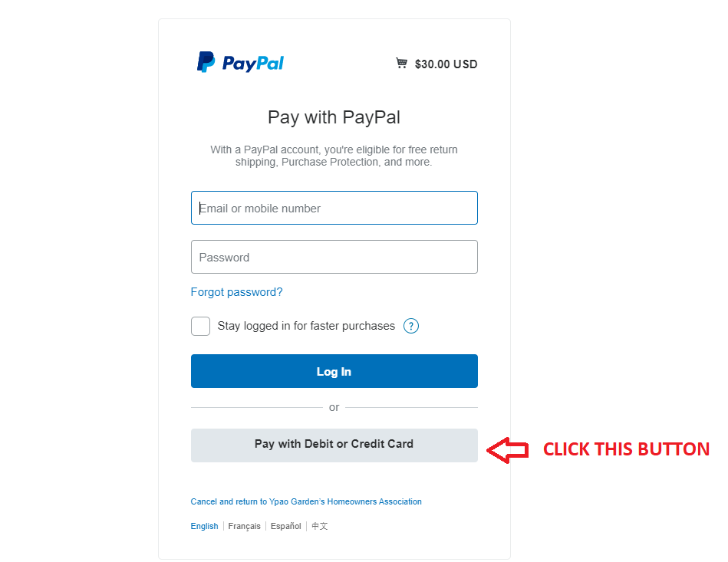This screenshot has width=728, height=562.
Task: Select the English language option
Action: (204, 526)
